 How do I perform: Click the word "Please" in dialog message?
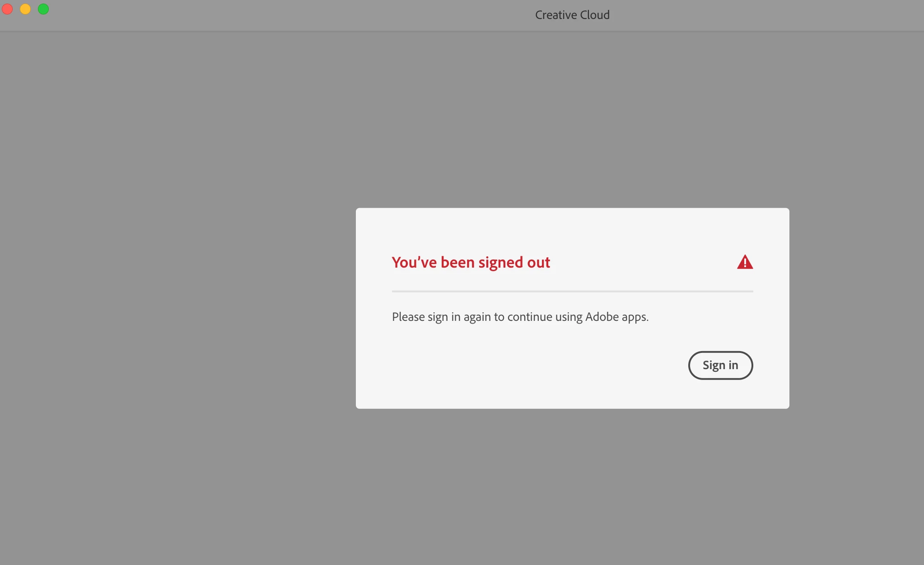click(x=408, y=317)
